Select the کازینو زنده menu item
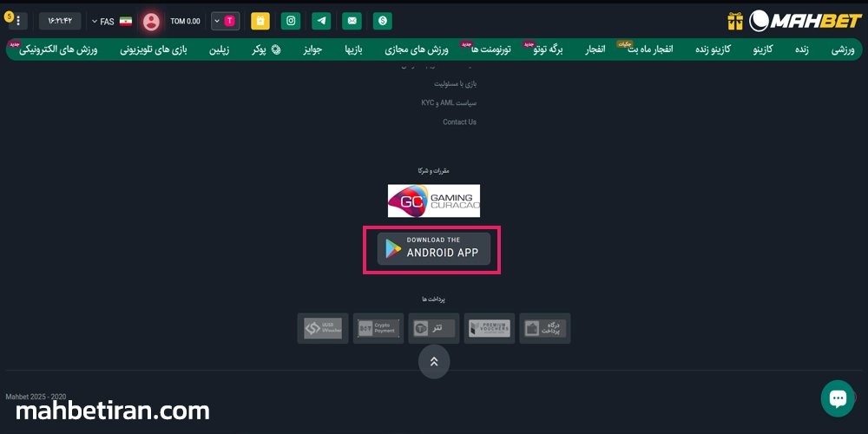Viewport: 868px width, 434px height. [x=713, y=49]
